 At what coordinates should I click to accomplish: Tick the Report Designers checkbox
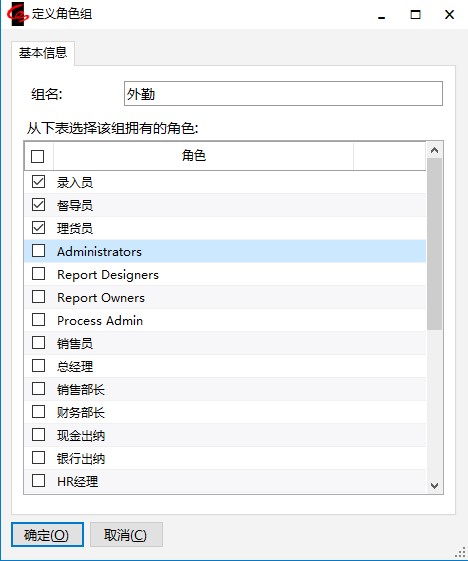(x=38, y=274)
